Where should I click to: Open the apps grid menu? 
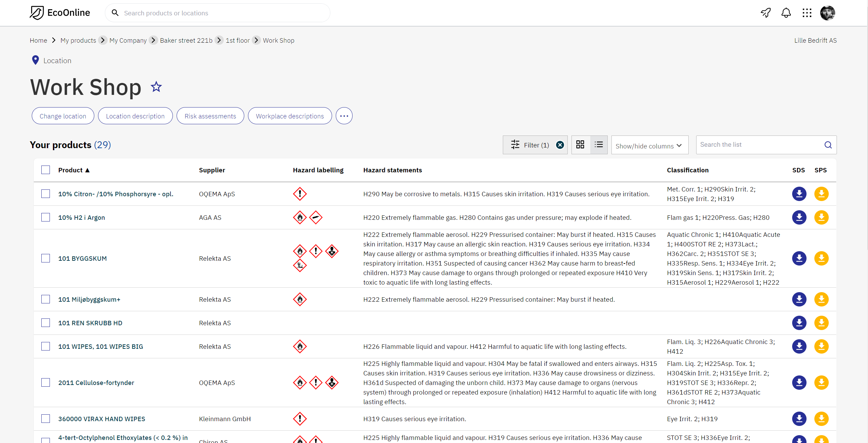click(807, 13)
